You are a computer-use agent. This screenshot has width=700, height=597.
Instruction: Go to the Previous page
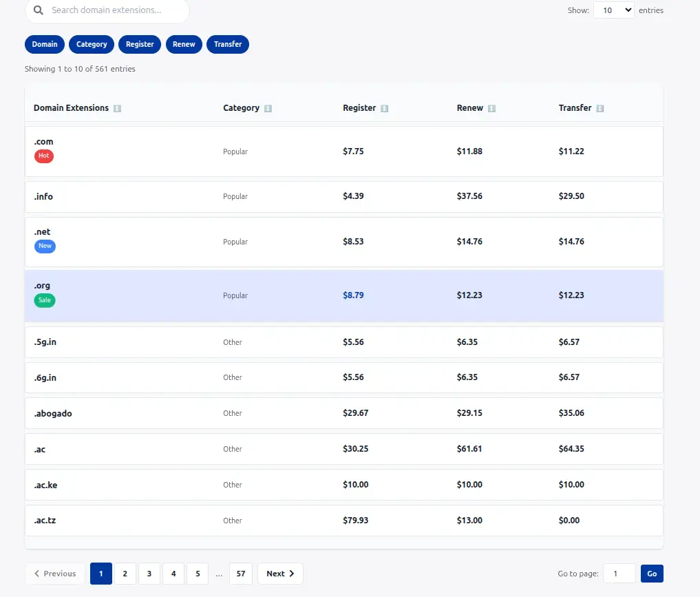[x=55, y=574]
